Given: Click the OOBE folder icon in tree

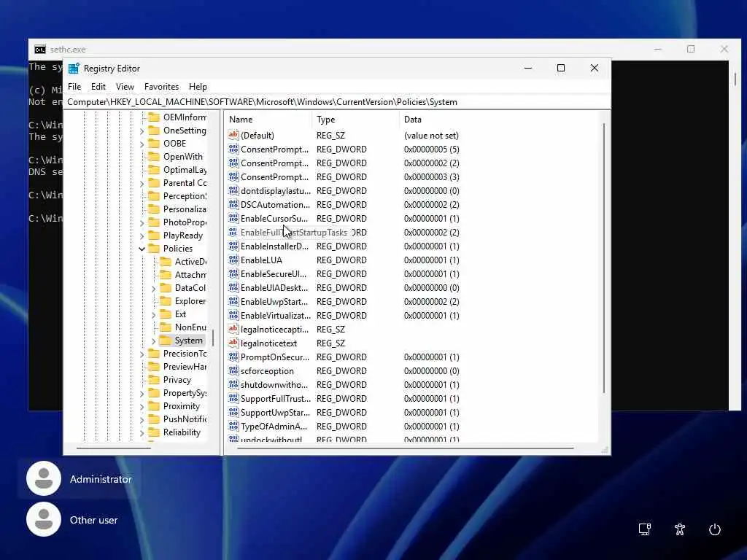Looking at the screenshot, I should coord(153,144).
